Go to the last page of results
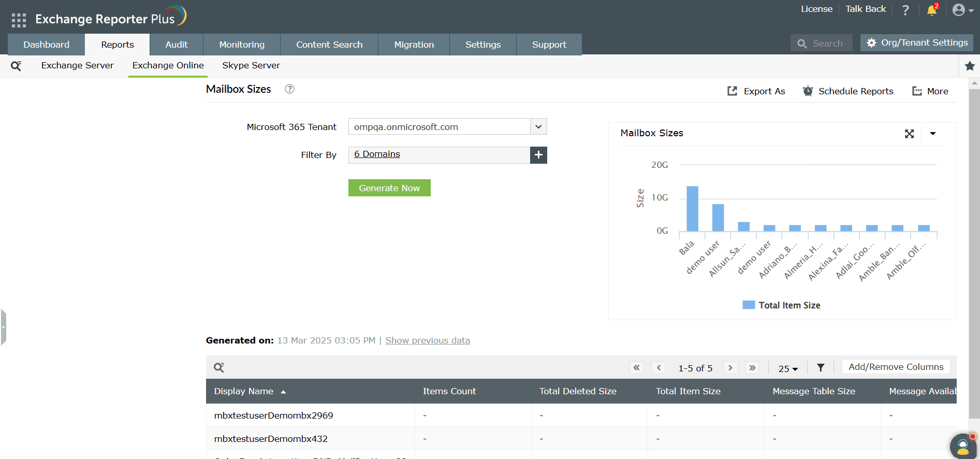Screen dimensions: 980x459 click(x=752, y=368)
